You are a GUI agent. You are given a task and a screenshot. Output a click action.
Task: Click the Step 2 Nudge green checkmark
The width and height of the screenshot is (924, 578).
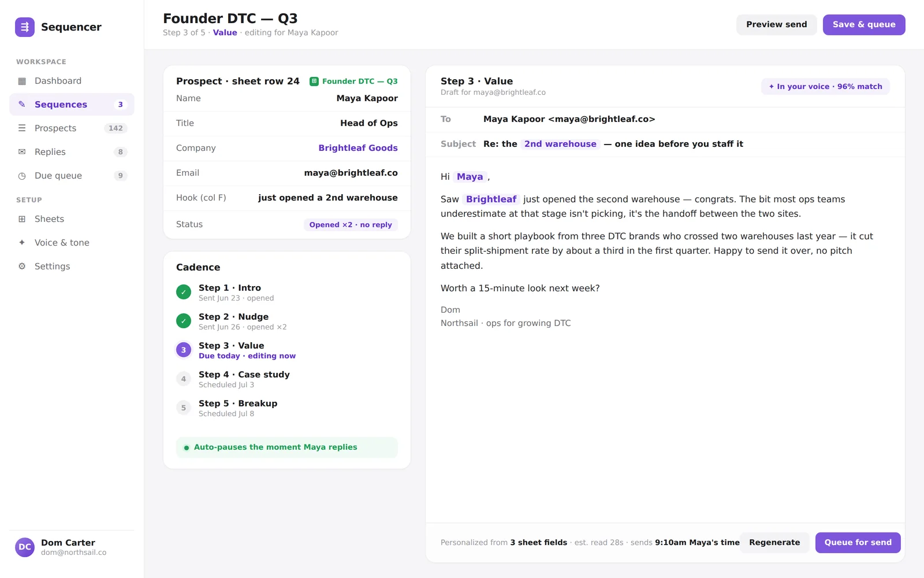pos(184,321)
